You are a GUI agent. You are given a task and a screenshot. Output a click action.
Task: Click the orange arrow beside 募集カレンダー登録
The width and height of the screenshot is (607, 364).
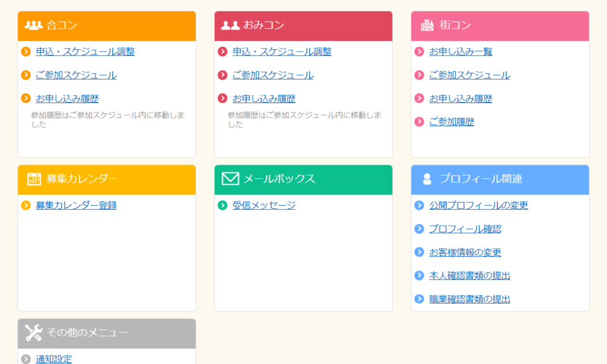(x=25, y=205)
